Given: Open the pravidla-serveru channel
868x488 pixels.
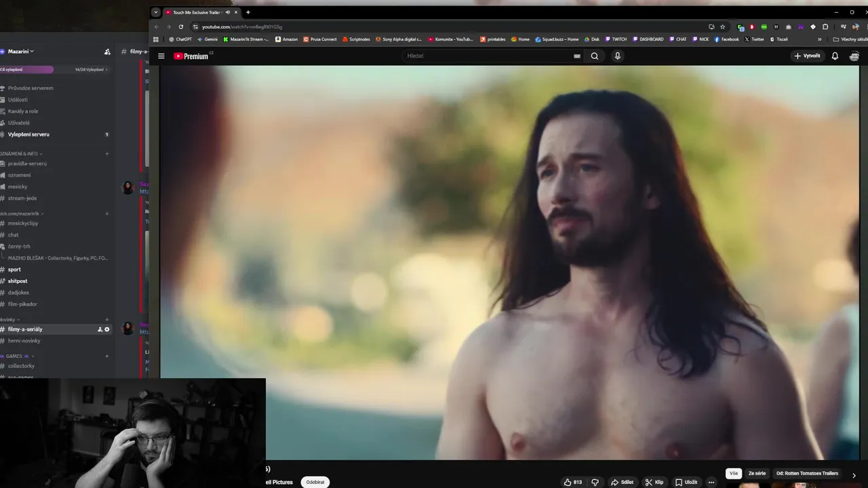Looking at the screenshot, I should pos(27,163).
